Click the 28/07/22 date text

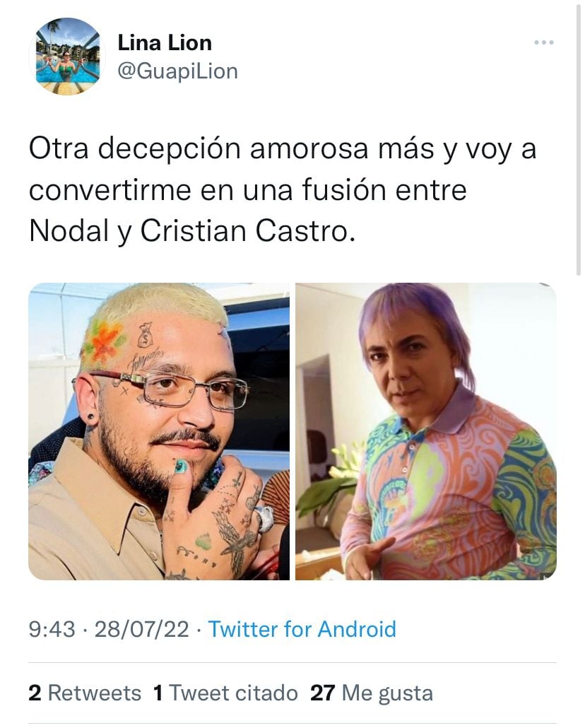[141, 630]
